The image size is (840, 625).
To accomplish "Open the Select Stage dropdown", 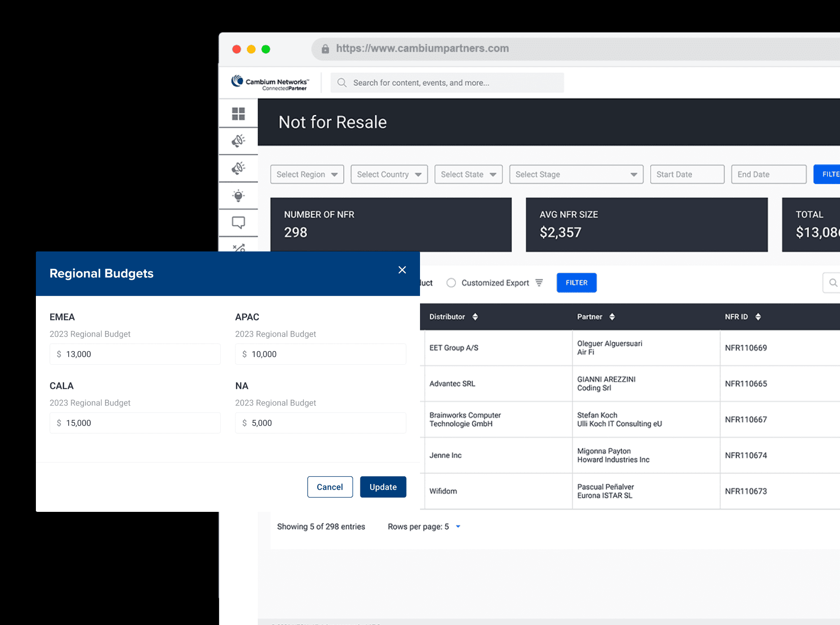I will tap(576, 174).
